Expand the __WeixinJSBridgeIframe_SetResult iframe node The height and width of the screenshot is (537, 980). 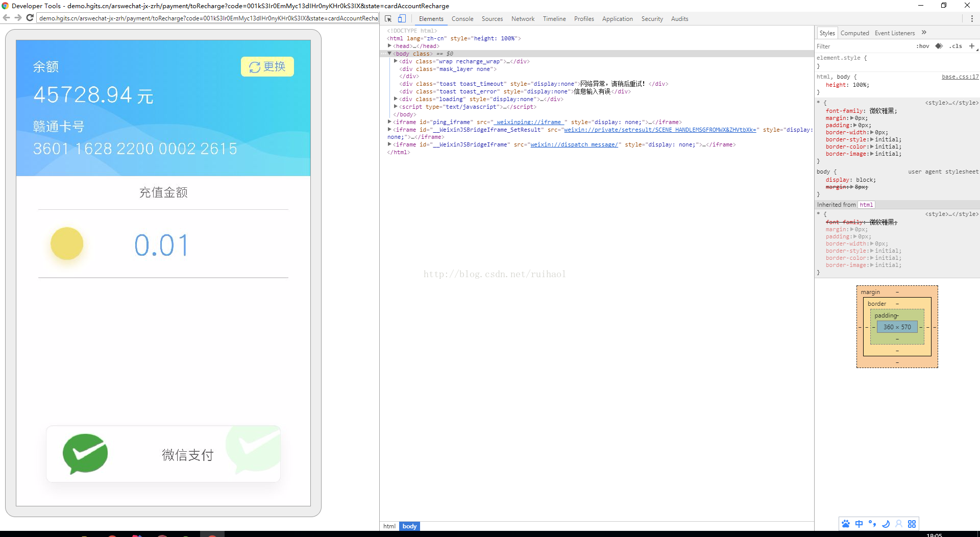389,130
